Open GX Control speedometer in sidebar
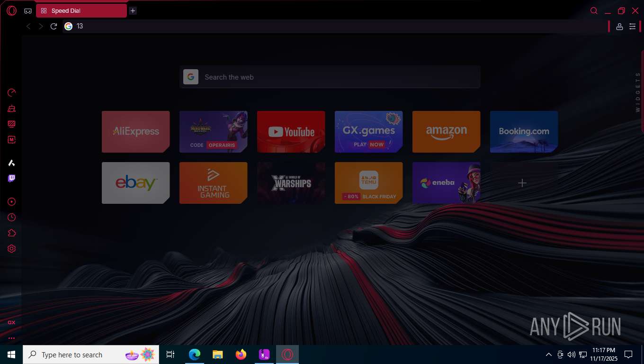The height and width of the screenshot is (364, 644). pyautogui.click(x=11, y=92)
